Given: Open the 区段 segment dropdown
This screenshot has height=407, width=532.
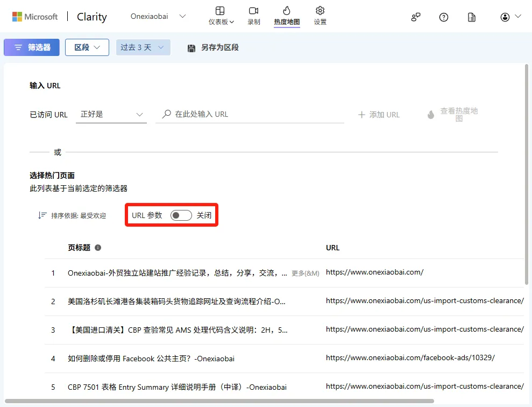Looking at the screenshot, I should tap(87, 47).
